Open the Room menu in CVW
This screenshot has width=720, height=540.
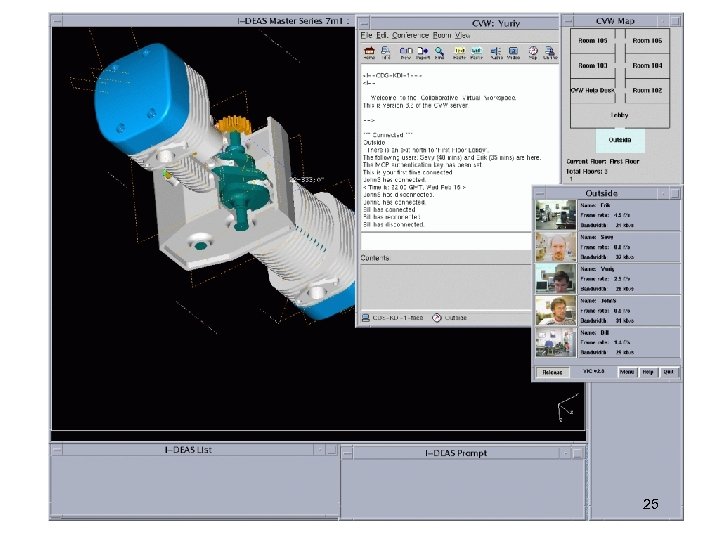442,35
